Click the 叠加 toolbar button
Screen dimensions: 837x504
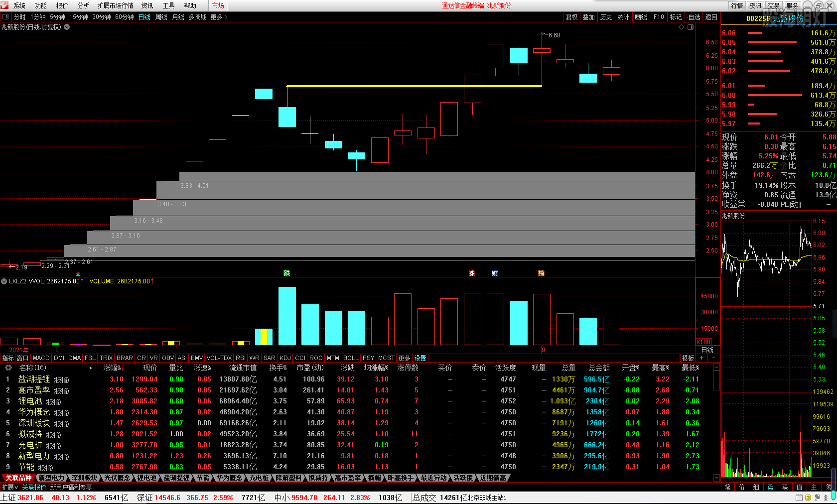click(589, 17)
